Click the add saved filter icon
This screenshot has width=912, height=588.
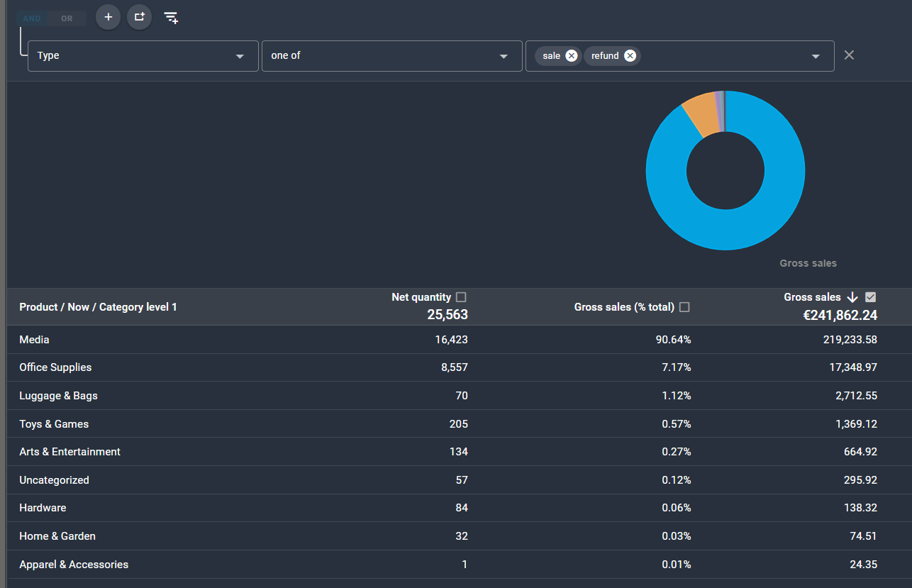point(171,18)
